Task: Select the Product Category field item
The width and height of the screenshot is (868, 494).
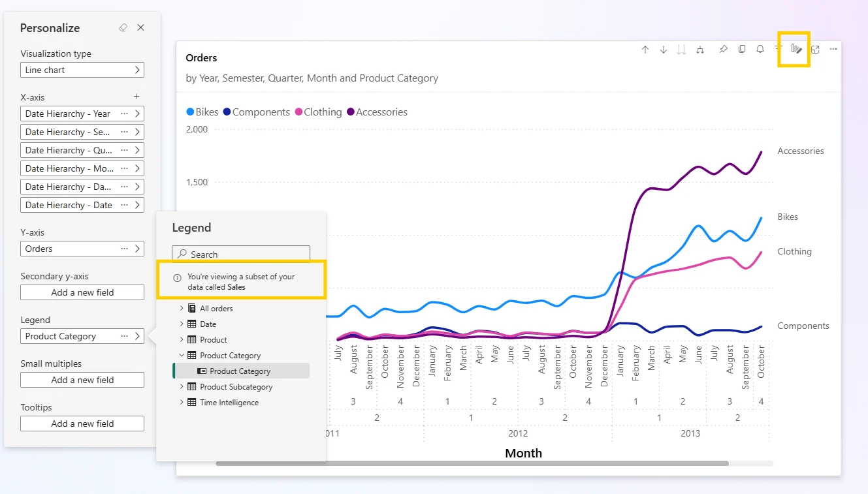Action: tap(241, 371)
